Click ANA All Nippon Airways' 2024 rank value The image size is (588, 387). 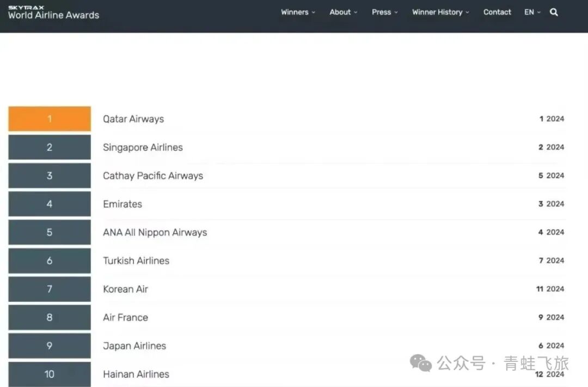point(551,232)
